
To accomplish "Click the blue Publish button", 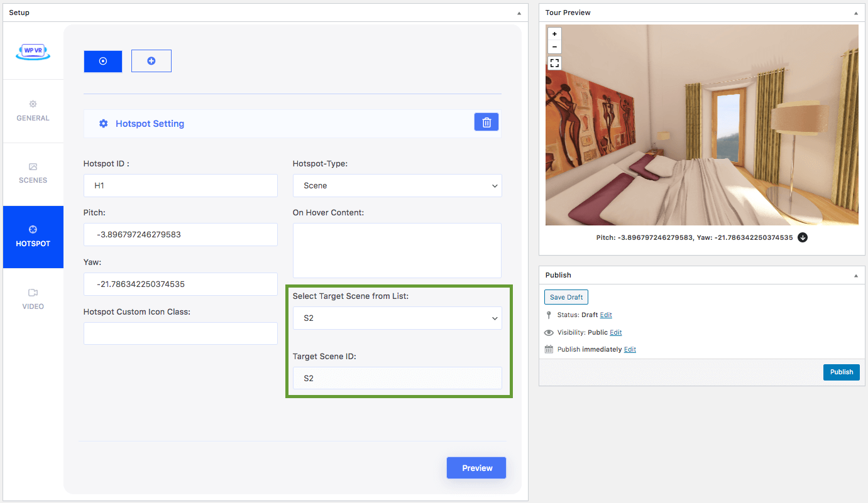I will tap(842, 372).
